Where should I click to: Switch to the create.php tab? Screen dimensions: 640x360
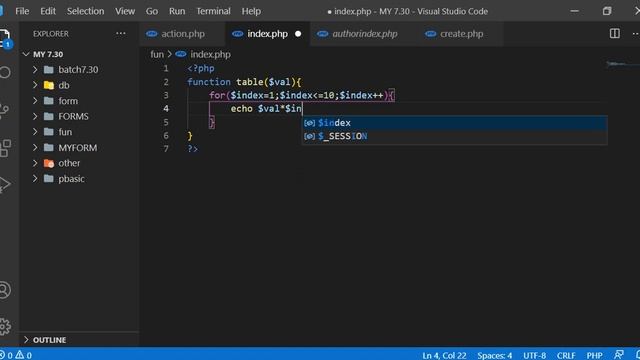tap(461, 33)
